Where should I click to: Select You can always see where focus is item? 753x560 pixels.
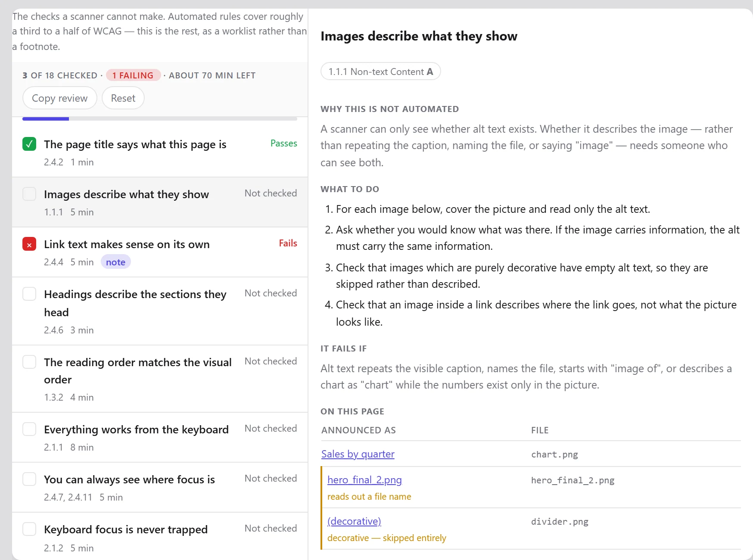coord(160,488)
